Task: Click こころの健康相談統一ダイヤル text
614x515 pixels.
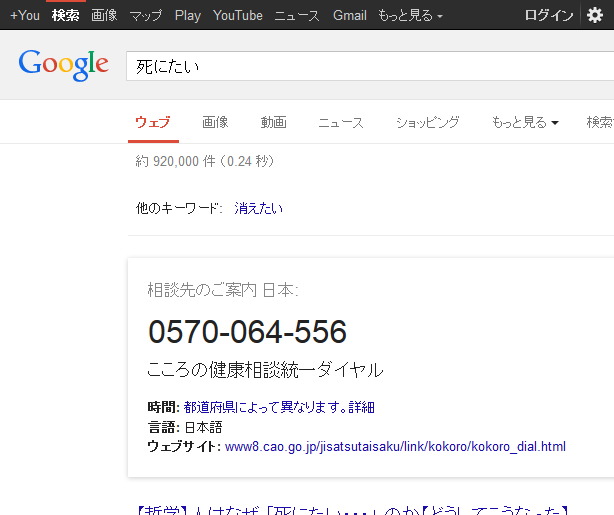Action: pos(265,370)
